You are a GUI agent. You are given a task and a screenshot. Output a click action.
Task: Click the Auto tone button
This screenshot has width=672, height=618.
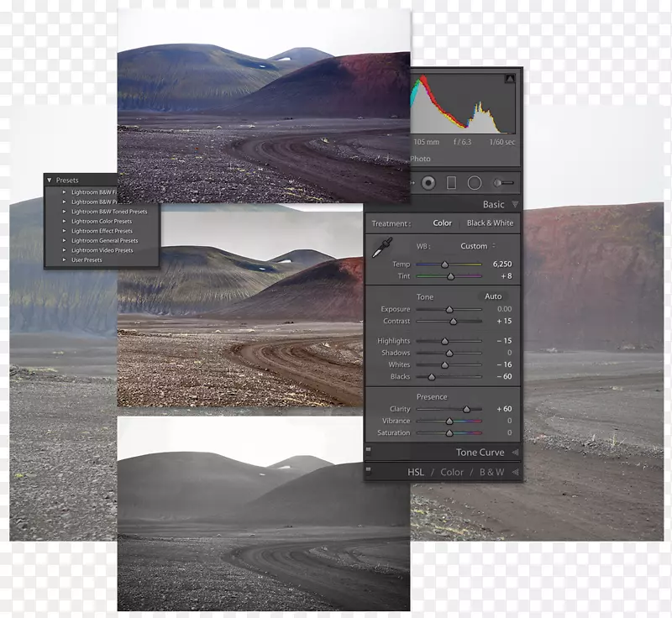click(x=493, y=296)
